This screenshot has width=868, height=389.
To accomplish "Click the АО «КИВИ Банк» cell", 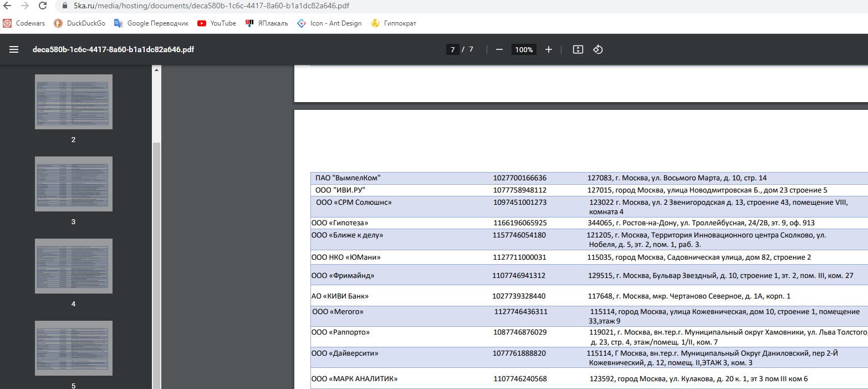I will tap(340, 296).
